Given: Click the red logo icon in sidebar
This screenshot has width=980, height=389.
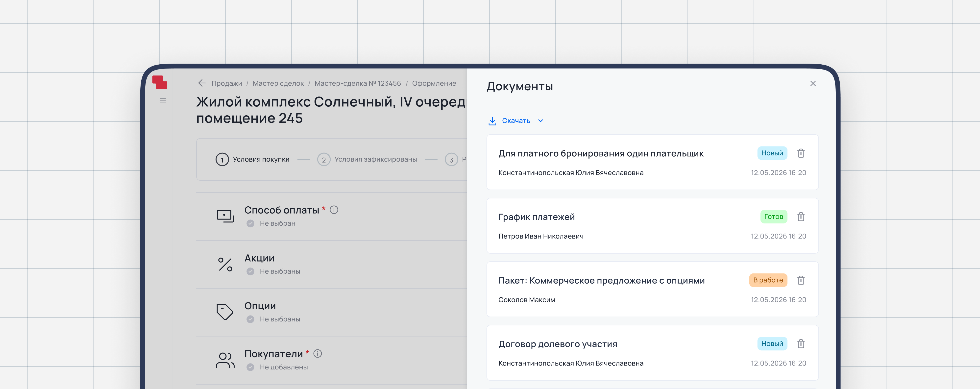Looking at the screenshot, I should (x=160, y=82).
